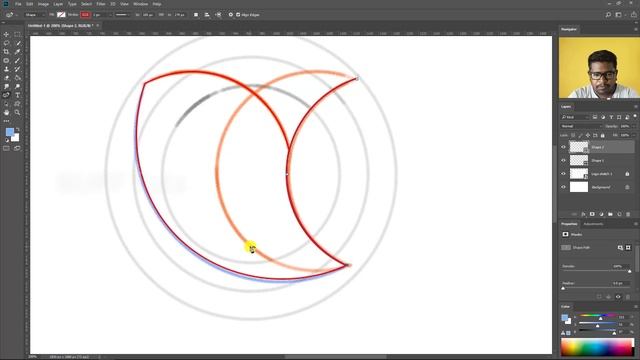
Task: Select the Path Selection tool
Action: tap(6, 104)
